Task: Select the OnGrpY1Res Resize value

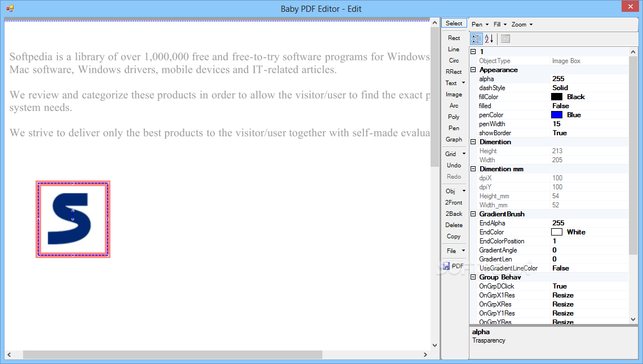Action: click(563, 313)
